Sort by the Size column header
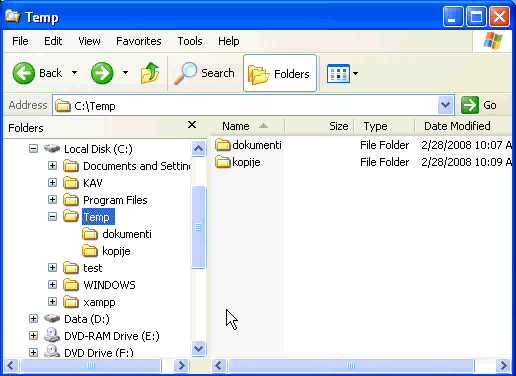 [x=319, y=126]
